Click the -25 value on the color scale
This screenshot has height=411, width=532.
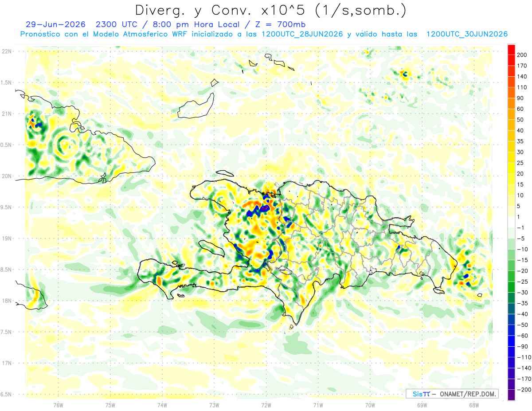click(x=523, y=282)
